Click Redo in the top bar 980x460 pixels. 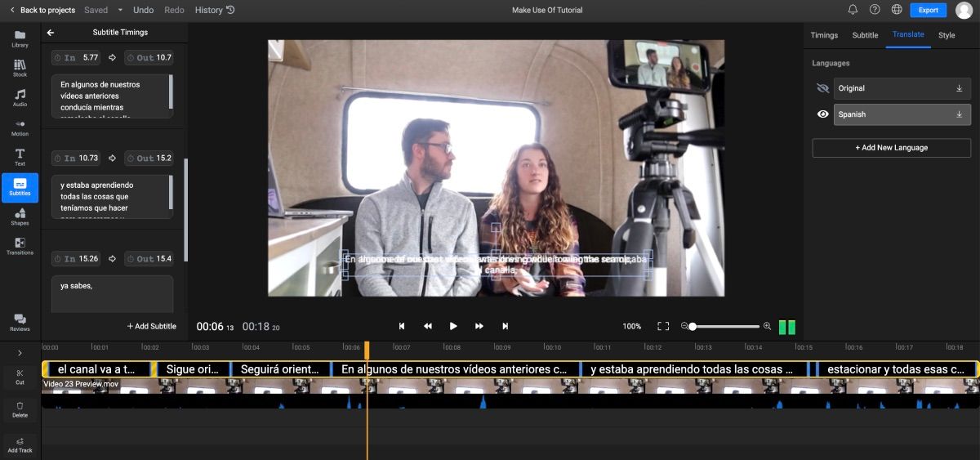tap(174, 10)
